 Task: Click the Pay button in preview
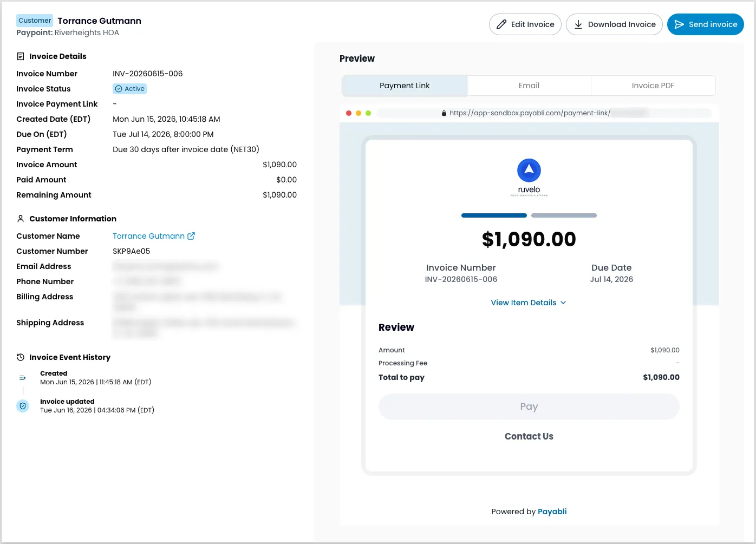point(529,407)
